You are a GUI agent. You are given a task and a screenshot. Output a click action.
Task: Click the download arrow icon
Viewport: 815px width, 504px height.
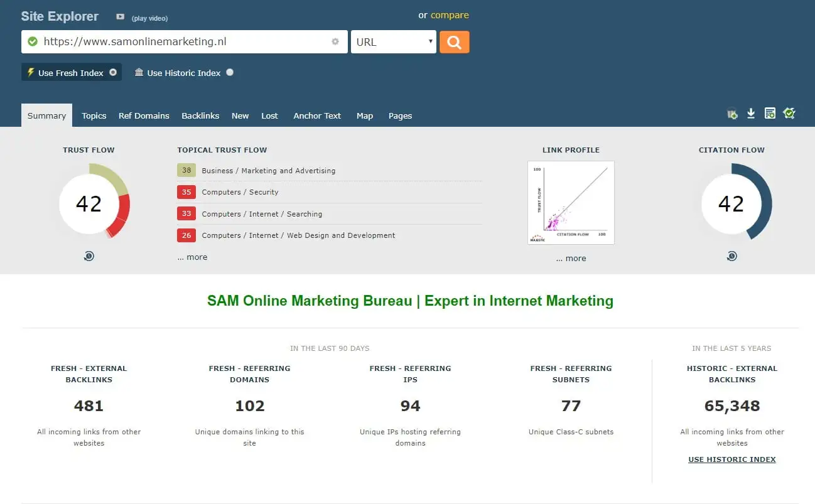click(751, 114)
